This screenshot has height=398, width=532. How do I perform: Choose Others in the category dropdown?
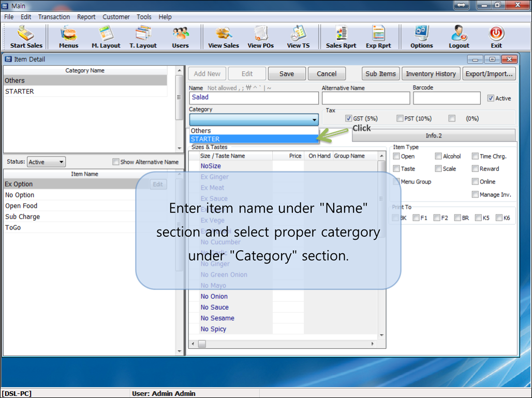pos(254,131)
